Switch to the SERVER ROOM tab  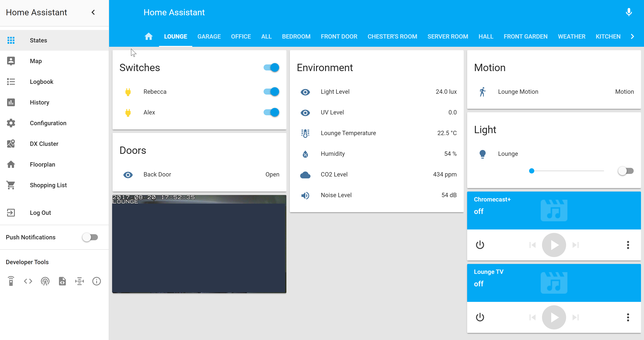coord(448,37)
